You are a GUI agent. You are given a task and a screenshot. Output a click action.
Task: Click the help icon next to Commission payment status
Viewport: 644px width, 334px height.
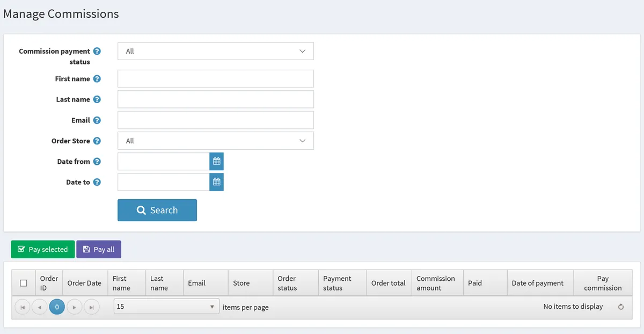[97, 51]
